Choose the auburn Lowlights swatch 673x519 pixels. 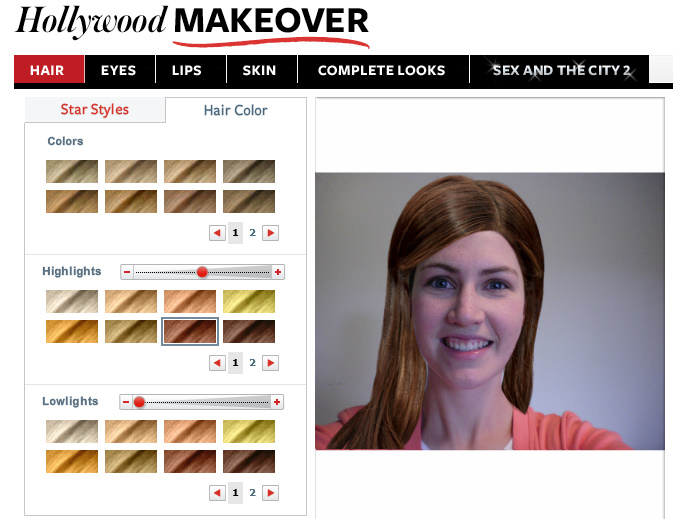point(190,461)
